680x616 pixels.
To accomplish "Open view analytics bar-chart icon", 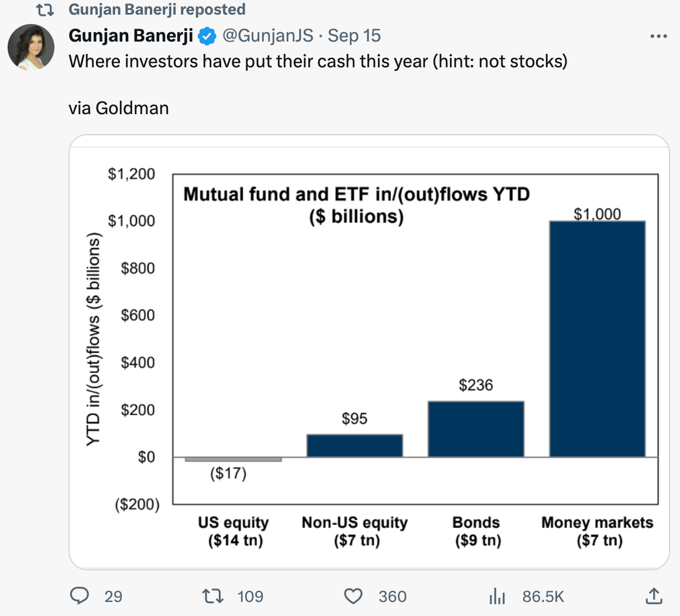I will pyautogui.click(x=497, y=596).
